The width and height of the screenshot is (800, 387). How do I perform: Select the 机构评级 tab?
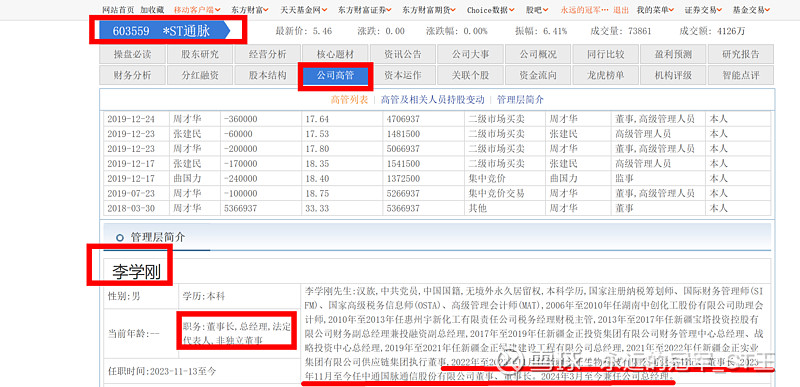pyautogui.click(x=673, y=75)
